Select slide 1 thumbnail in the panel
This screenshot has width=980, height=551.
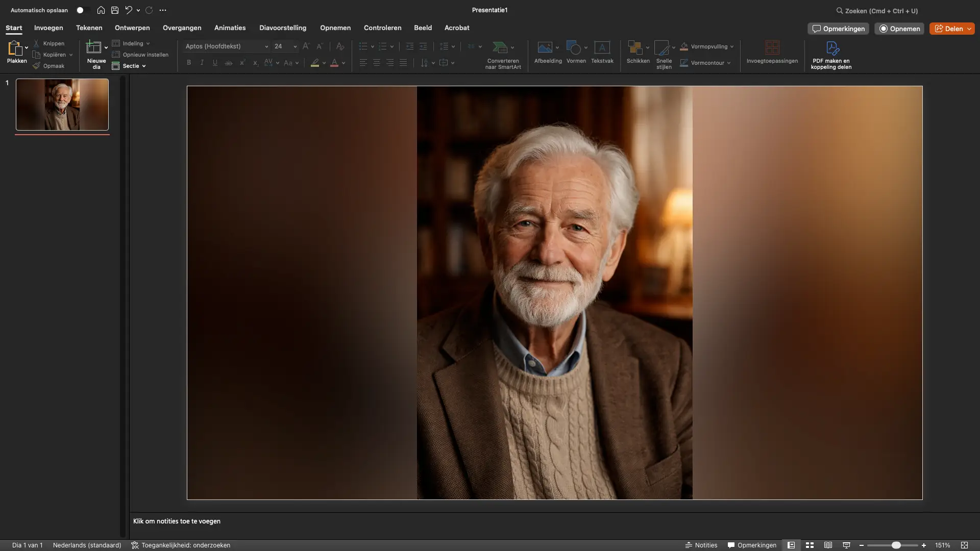tap(61, 105)
